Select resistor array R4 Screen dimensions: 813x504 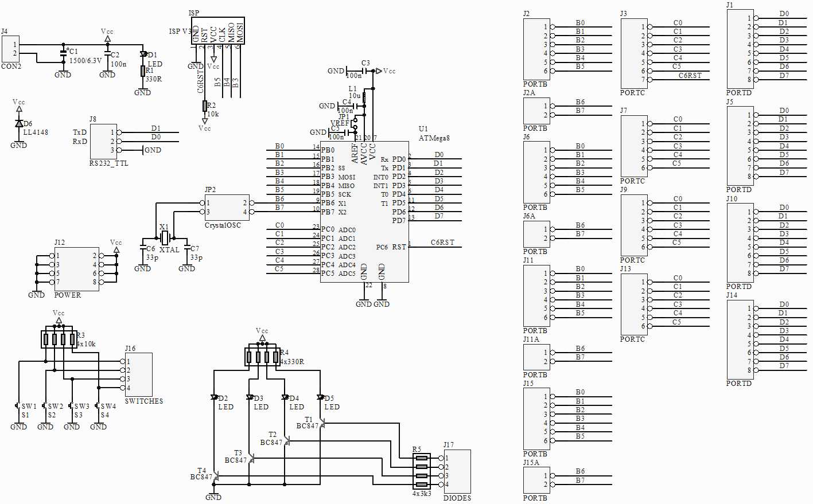coord(263,357)
